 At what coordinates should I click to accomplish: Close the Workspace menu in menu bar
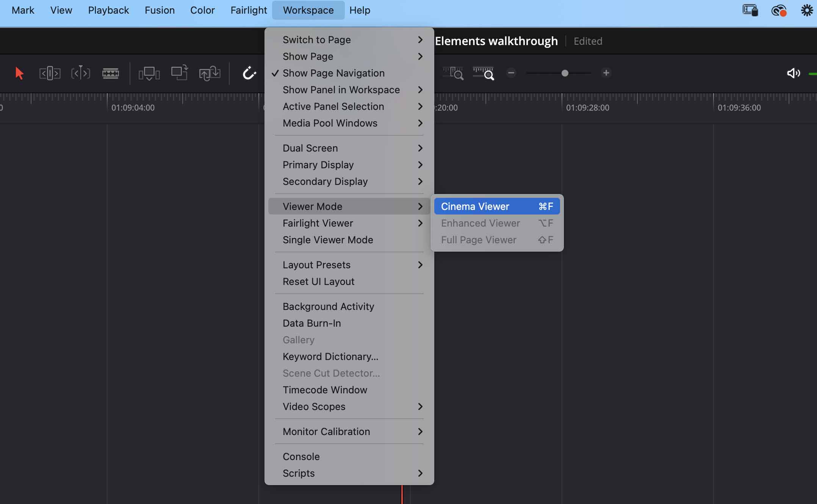coord(308,10)
